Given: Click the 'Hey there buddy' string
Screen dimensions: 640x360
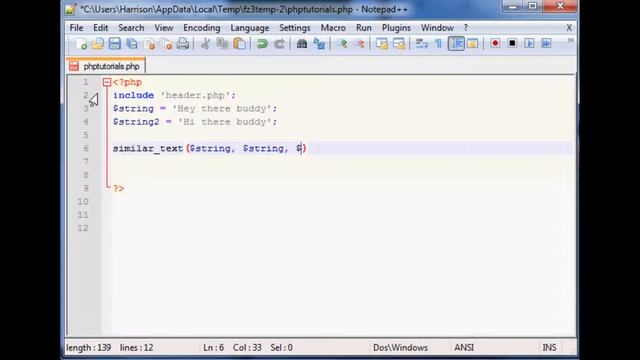Looking at the screenshot, I should click(x=222, y=109).
